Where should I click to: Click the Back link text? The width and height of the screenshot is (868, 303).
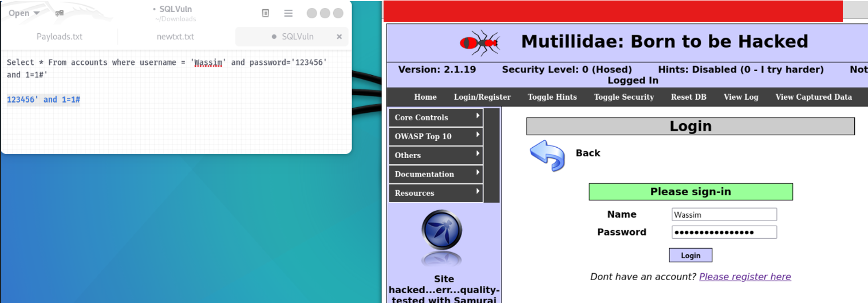[x=588, y=153]
